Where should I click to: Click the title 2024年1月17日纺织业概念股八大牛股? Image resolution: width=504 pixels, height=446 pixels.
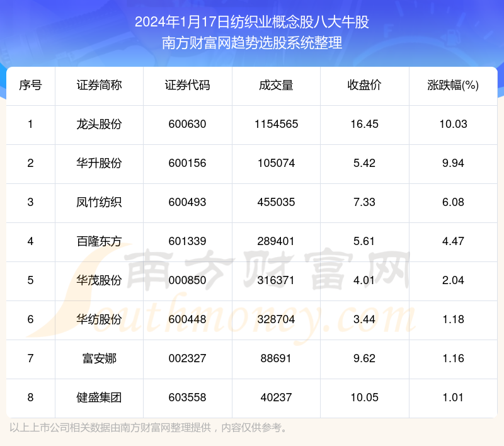pyautogui.click(x=252, y=23)
